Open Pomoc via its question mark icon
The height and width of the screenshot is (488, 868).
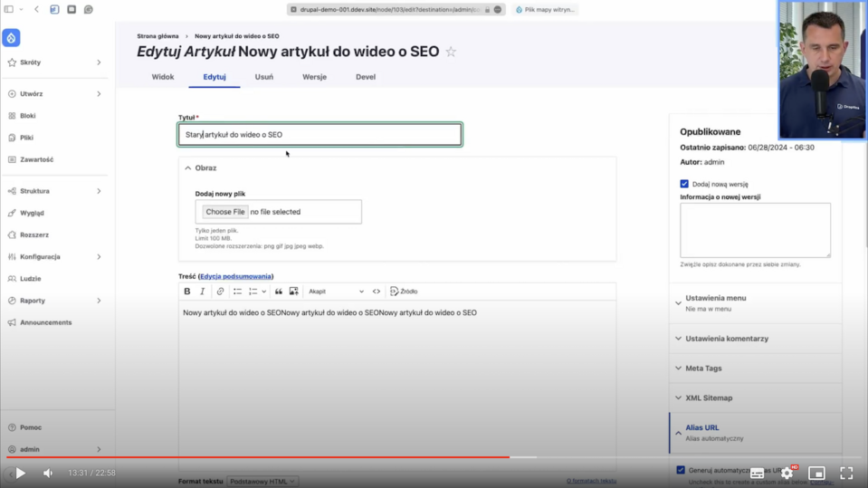pos(12,427)
